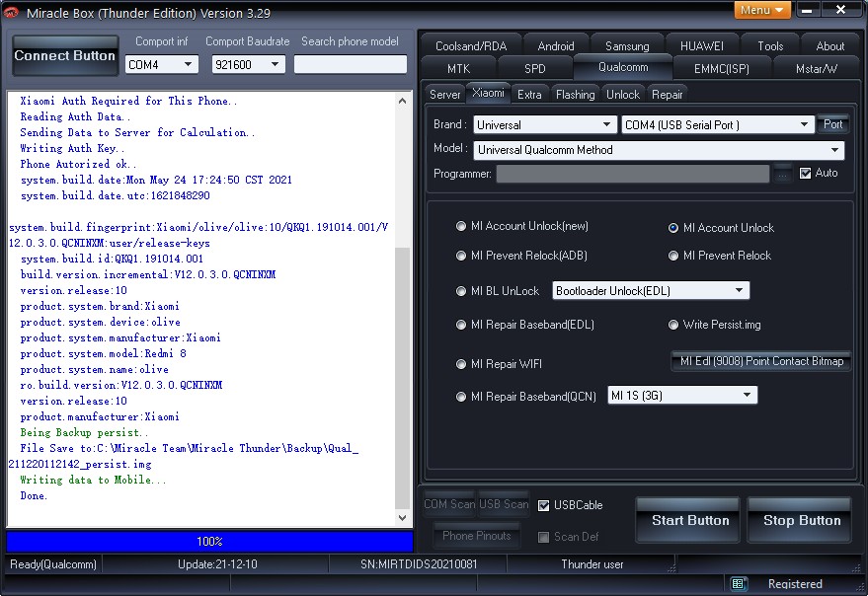868x596 pixels.
Task: Switch to the Android tab
Action: click(x=555, y=46)
